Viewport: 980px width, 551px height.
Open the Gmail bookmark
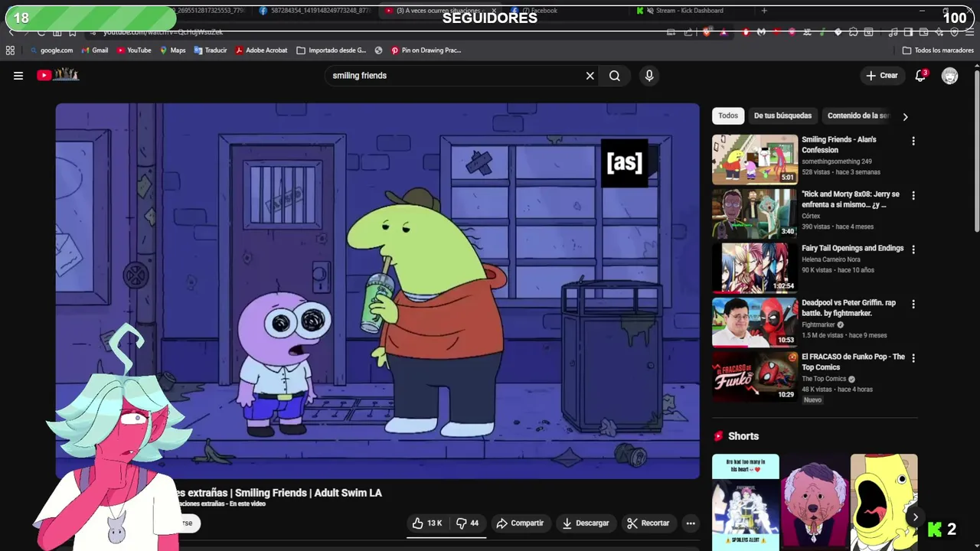(95, 51)
